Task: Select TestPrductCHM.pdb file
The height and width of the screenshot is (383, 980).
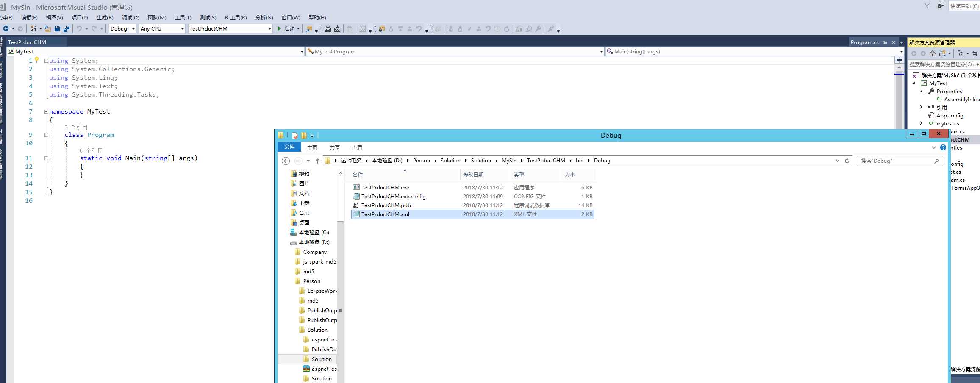Action: click(473, 205)
